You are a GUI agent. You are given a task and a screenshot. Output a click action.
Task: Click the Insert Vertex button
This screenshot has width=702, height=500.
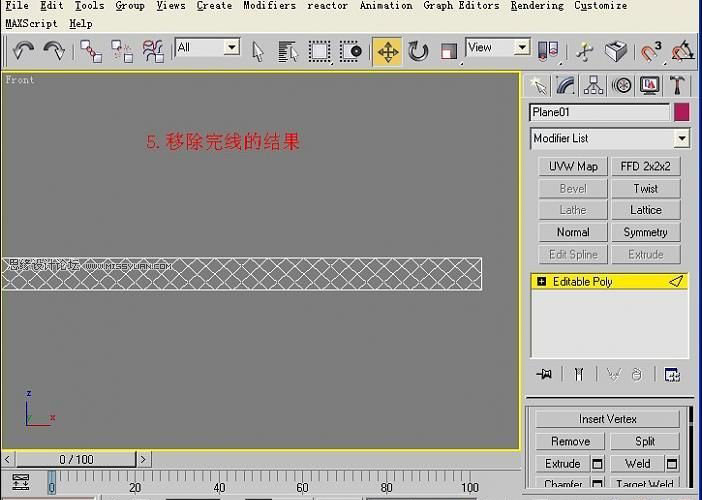click(608, 419)
